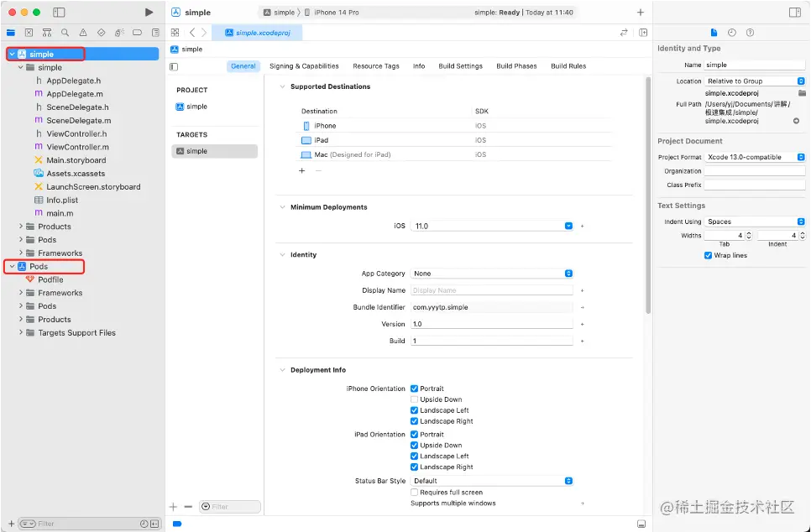Choose location with the folder icon

803,93
